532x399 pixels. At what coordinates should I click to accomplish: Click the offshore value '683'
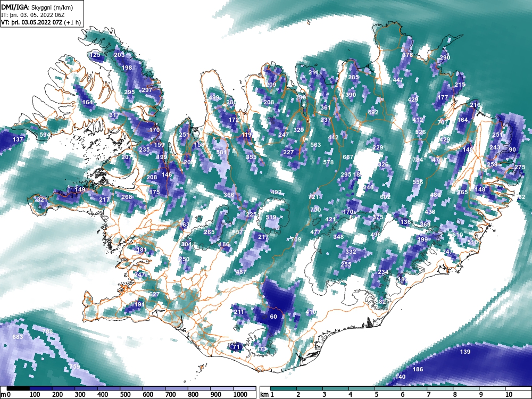point(18,337)
